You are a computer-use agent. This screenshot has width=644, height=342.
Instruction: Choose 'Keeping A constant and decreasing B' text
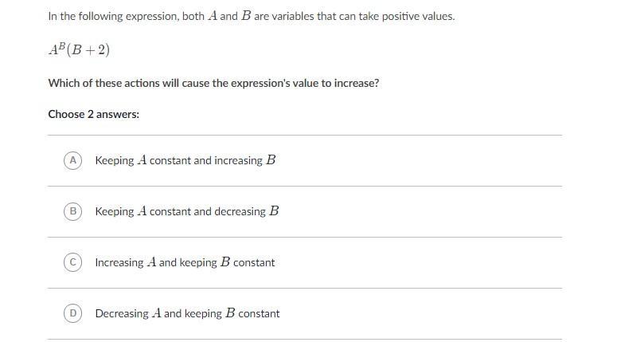coord(187,211)
